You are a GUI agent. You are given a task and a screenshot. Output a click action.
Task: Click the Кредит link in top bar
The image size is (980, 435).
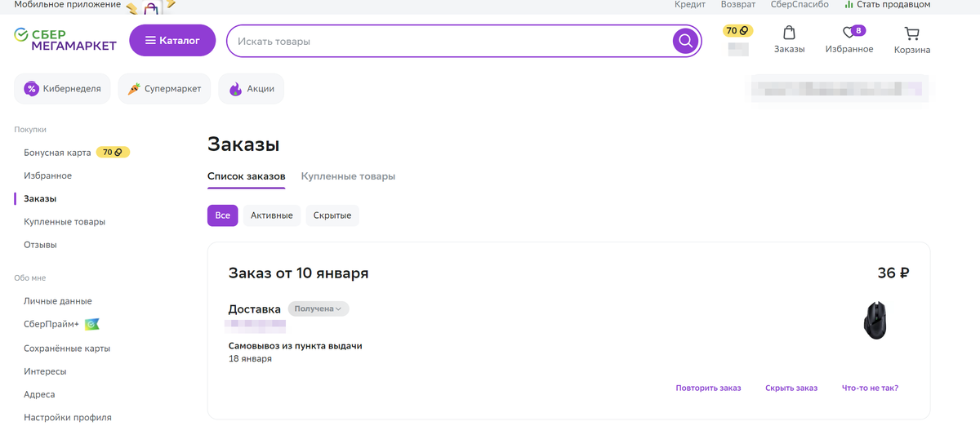pos(690,5)
